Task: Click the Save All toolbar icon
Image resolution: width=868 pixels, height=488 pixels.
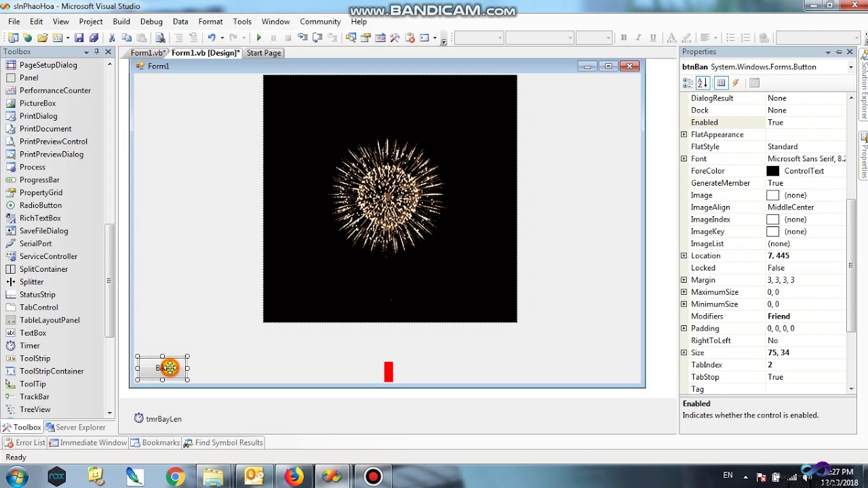Action: [x=94, y=38]
